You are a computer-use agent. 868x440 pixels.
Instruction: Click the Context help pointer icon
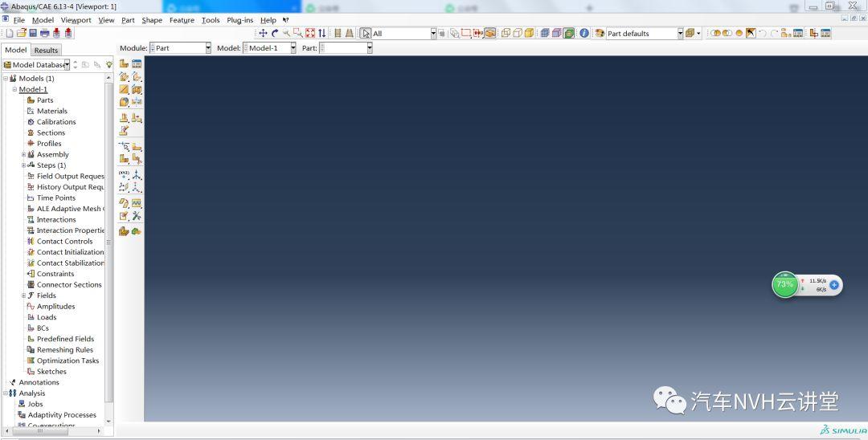[x=285, y=20]
